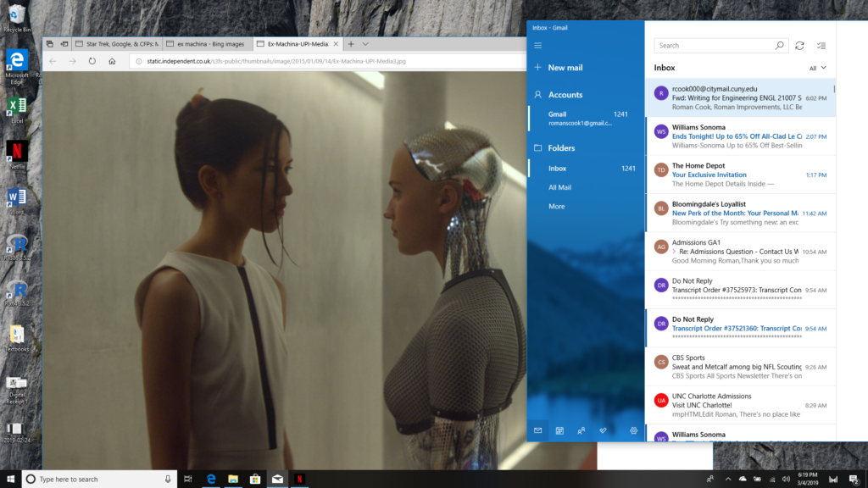
Task: Open Digital Receipt desktop file
Action: pyautogui.click(x=17, y=390)
